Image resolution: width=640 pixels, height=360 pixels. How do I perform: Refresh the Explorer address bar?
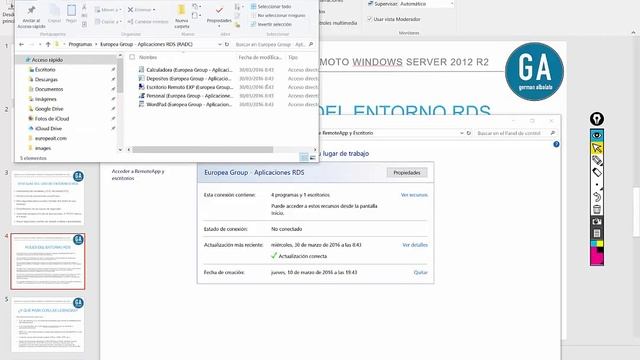[x=227, y=44]
